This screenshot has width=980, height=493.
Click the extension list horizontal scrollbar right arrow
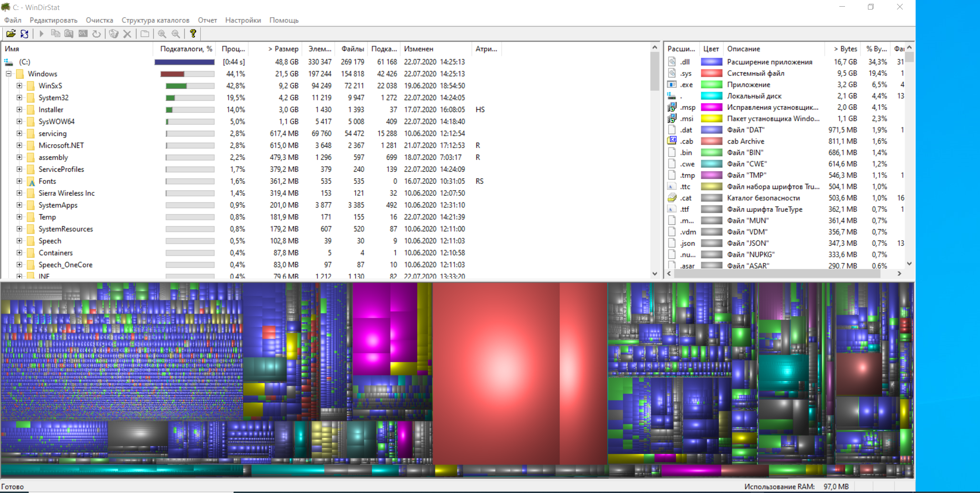pos(899,273)
